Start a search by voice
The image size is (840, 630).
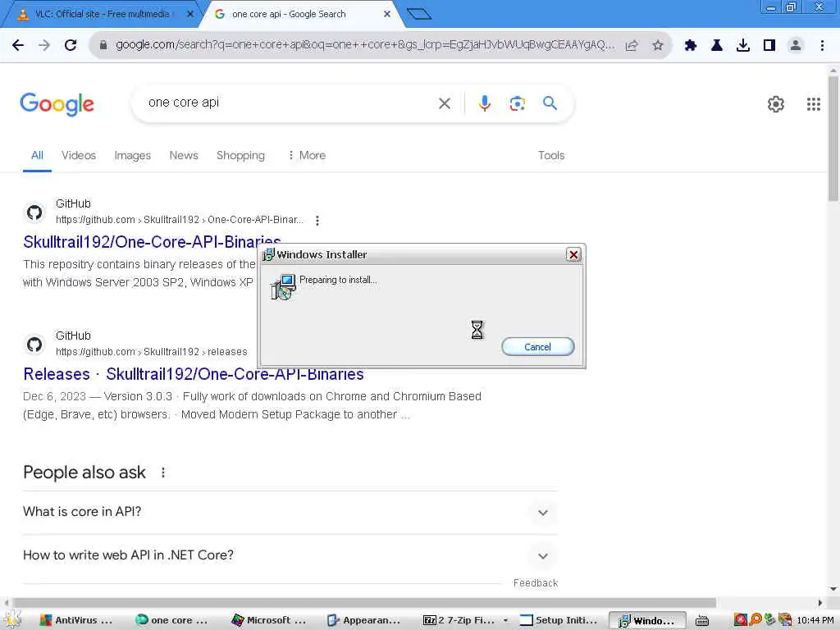484,103
